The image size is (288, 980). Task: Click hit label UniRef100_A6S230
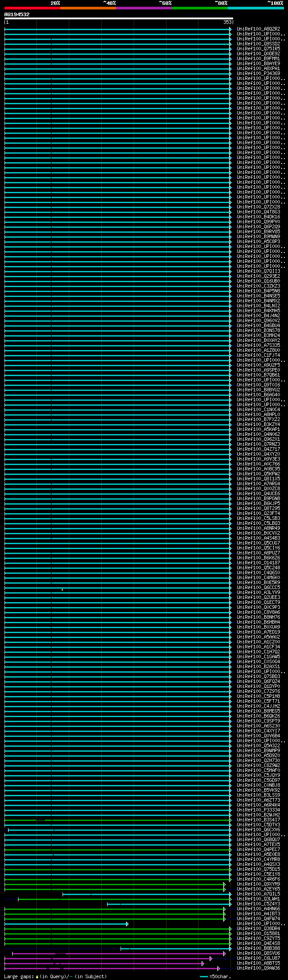258,726
